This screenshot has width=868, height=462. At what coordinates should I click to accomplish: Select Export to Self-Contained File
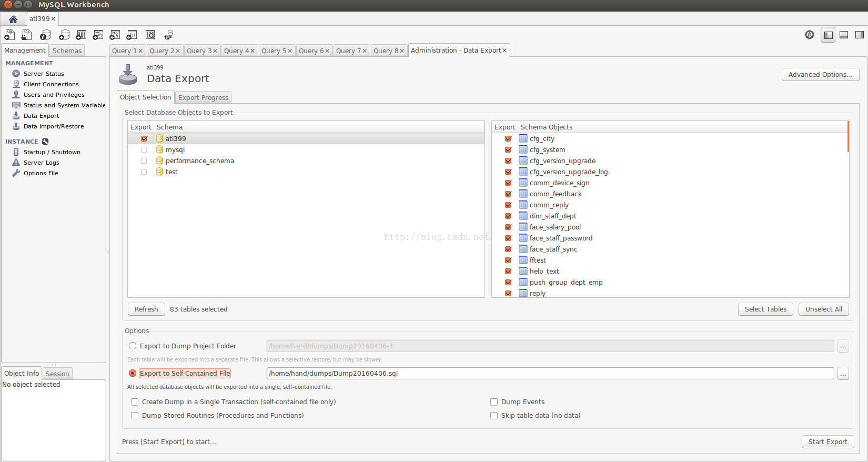(x=133, y=374)
